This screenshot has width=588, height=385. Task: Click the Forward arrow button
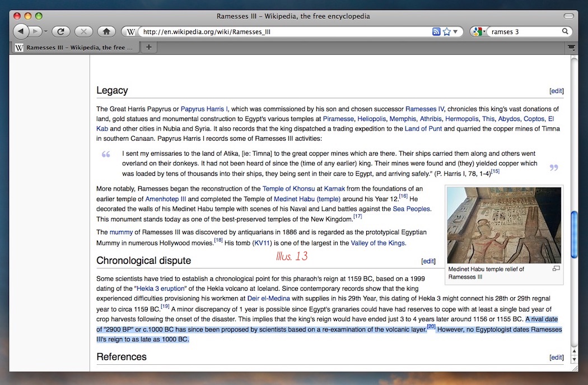click(35, 31)
